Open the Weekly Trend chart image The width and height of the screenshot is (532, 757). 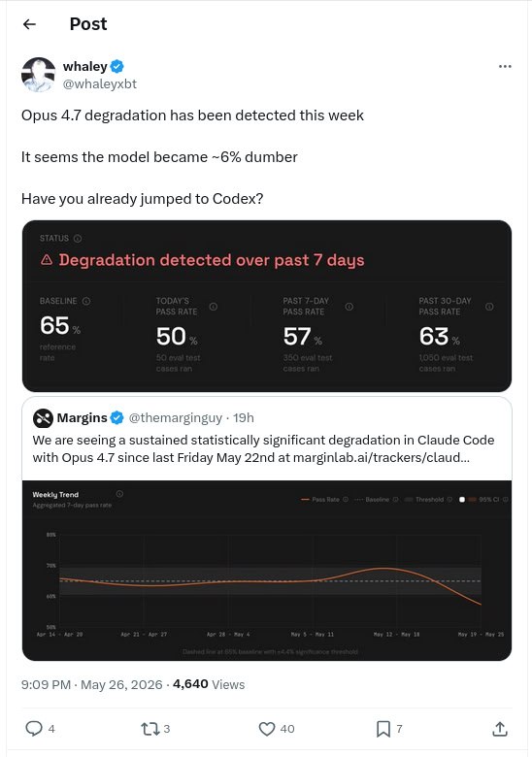coord(266,570)
